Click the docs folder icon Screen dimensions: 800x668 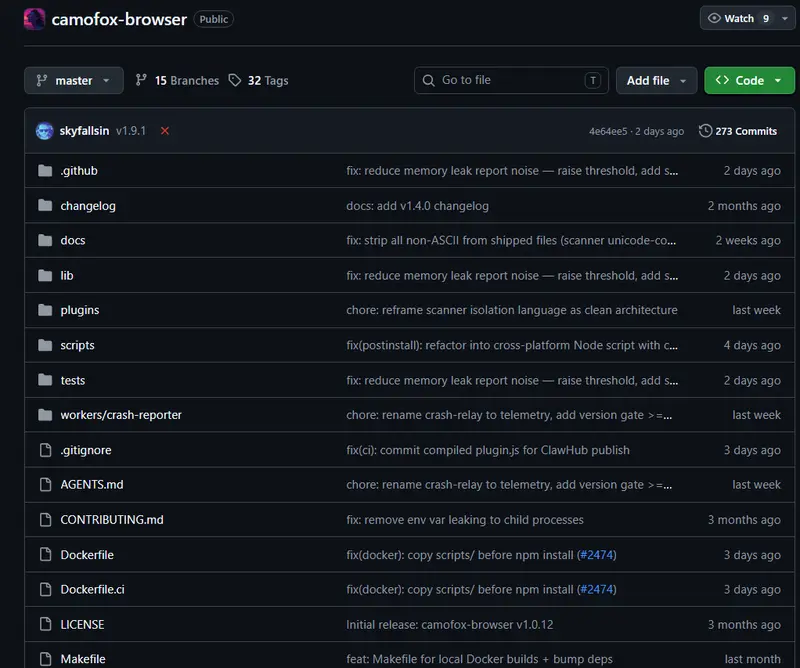(x=45, y=240)
